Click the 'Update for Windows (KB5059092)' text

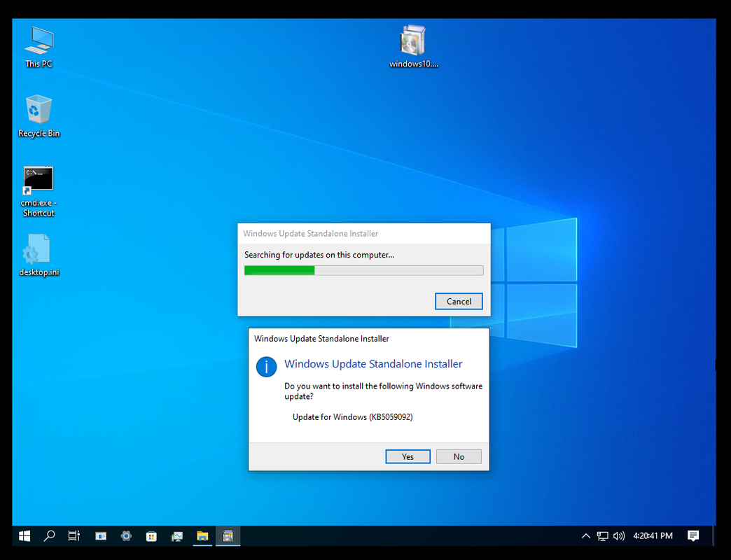[x=352, y=417]
